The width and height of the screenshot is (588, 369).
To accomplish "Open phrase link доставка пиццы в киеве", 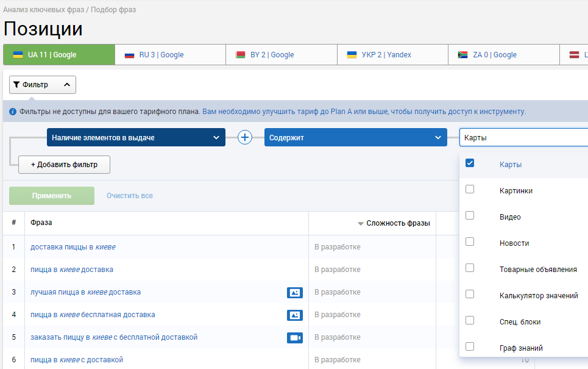I will (x=73, y=247).
